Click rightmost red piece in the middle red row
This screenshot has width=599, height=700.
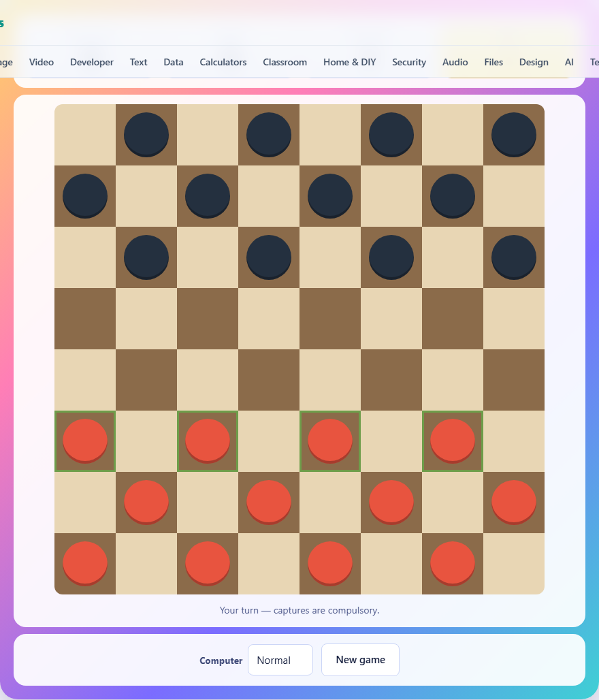(x=514, y=502)
